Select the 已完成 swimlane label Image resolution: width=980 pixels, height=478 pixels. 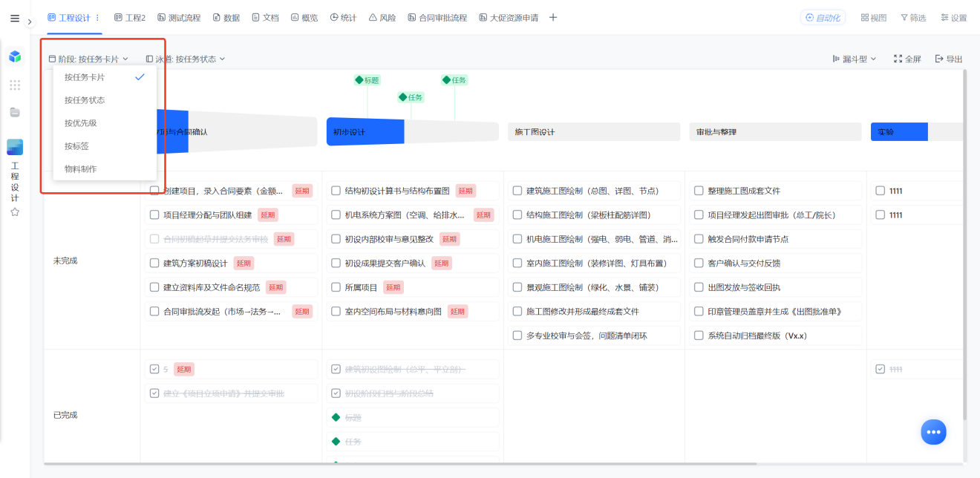65,415
